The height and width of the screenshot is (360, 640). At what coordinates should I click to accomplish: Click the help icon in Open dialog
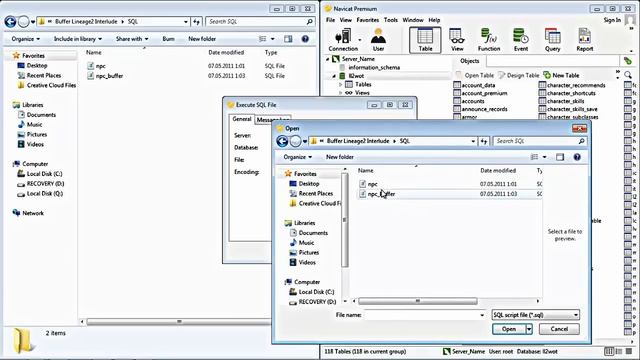tap(577, 157)
